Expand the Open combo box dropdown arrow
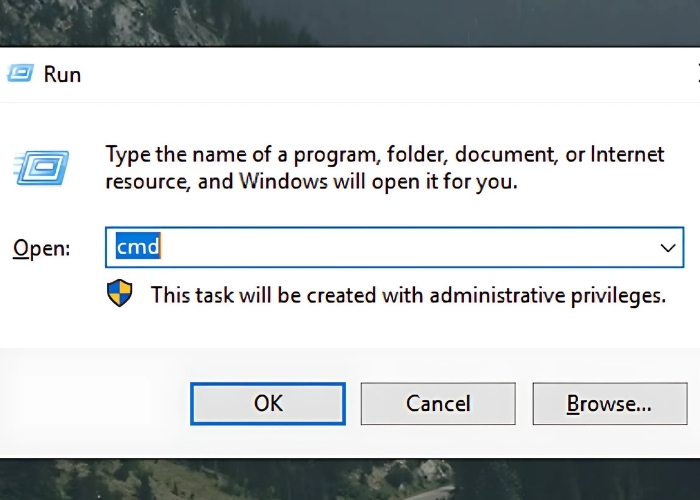700x500 pixels. [668, 247]
